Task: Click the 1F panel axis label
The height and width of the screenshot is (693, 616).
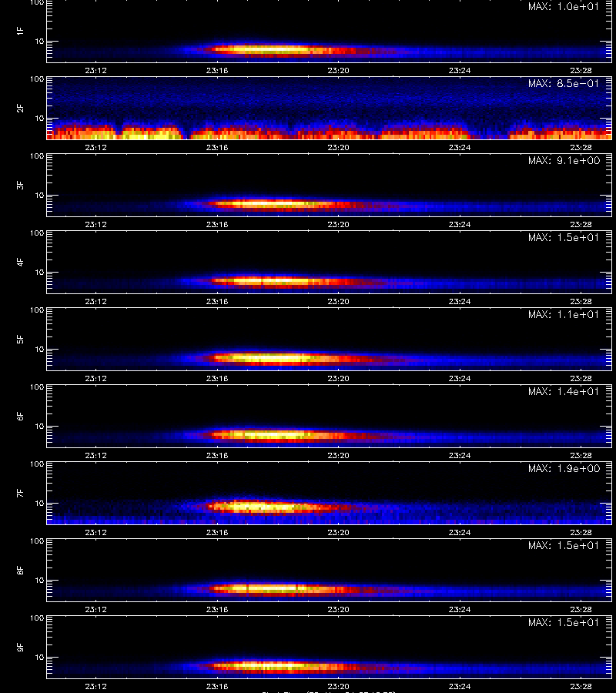Action: pos(20,31)
